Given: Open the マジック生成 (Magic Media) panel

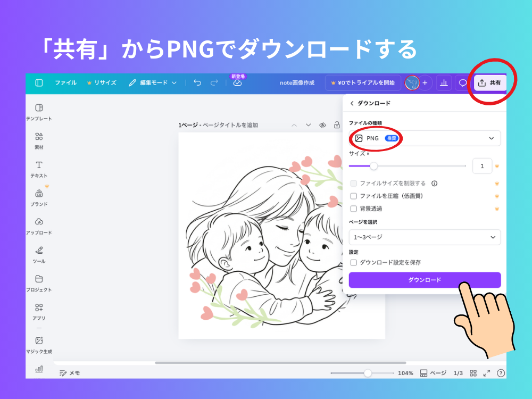Looking at the screenshot, I should point(39,341).
